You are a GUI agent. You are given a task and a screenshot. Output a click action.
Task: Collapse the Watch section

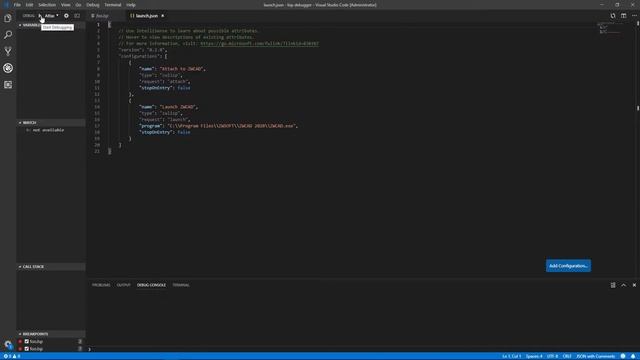tap(51, 122)
